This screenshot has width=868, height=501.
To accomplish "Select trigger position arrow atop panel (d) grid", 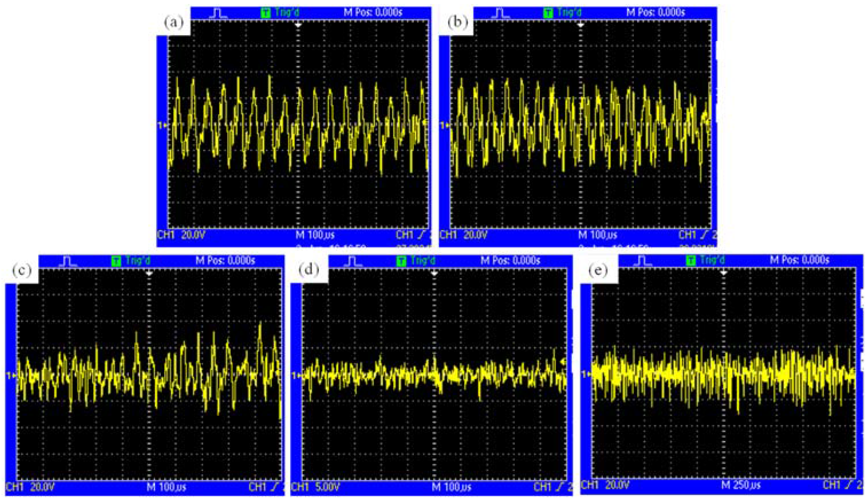I will click(x=434, y=273).
